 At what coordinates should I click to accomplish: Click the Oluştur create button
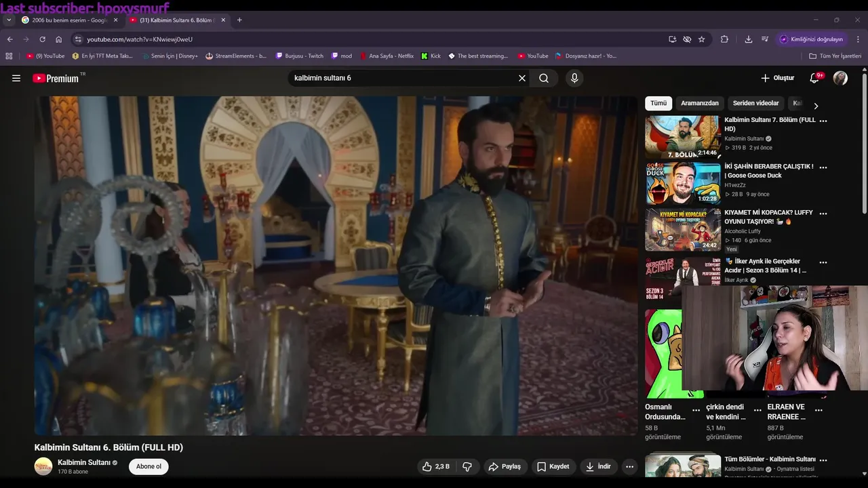777,78
